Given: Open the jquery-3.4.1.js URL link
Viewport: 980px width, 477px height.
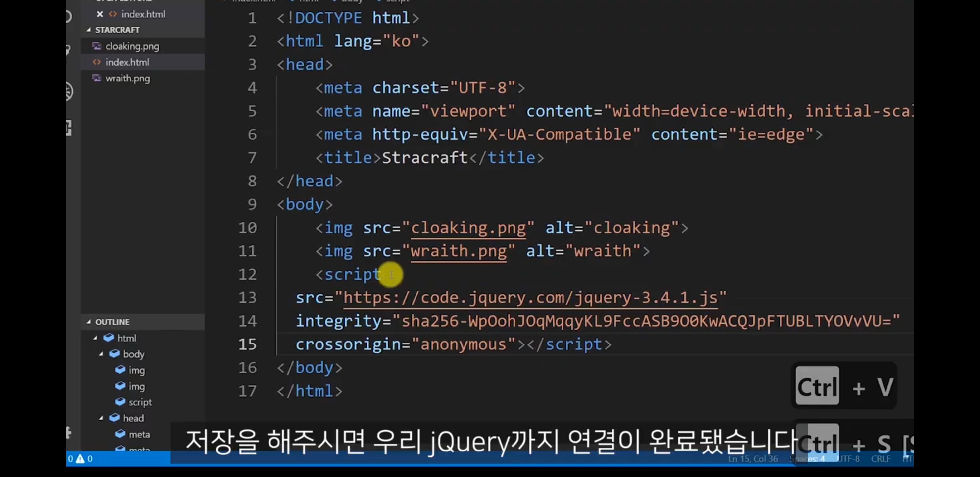Looking at the screenshot, I should 530,298.
